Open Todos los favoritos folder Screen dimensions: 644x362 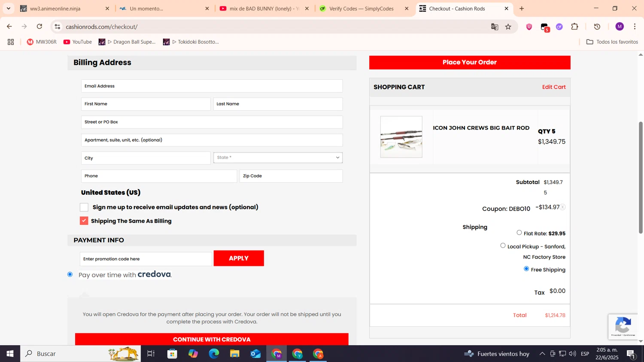[612, 42]
